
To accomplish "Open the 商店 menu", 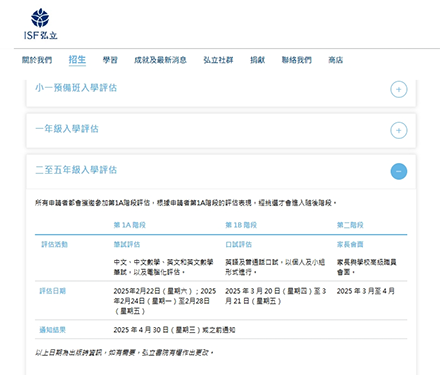I will (336, 60).
